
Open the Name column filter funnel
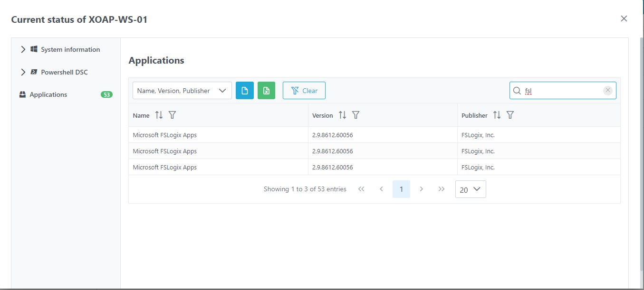click(x=173, y=115)
